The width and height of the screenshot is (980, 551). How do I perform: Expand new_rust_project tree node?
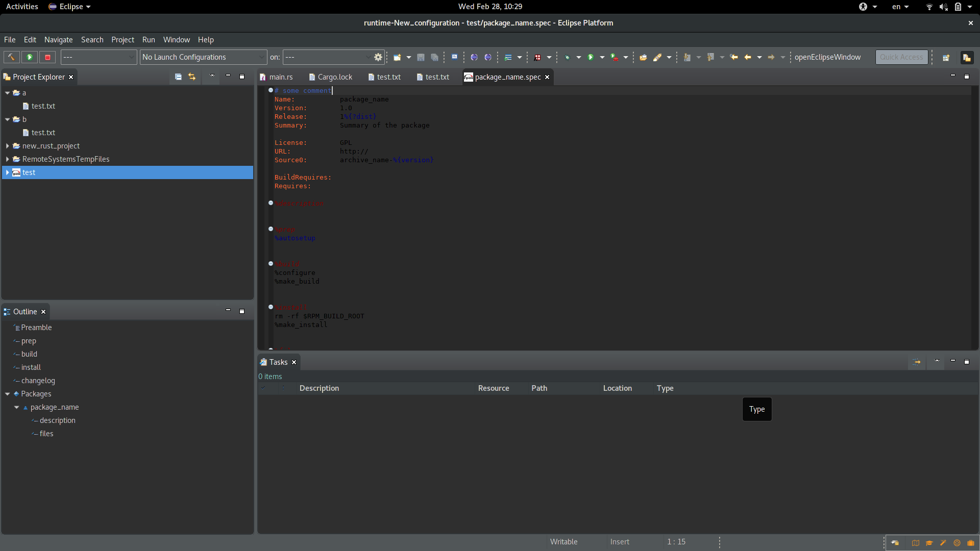[7, 146]
